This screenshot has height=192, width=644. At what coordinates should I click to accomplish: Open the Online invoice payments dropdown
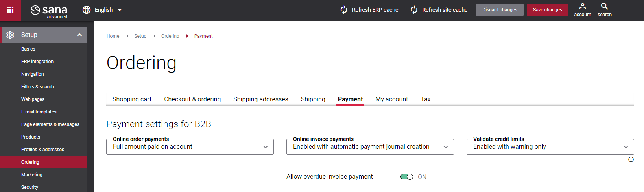(x=370, y=147)
